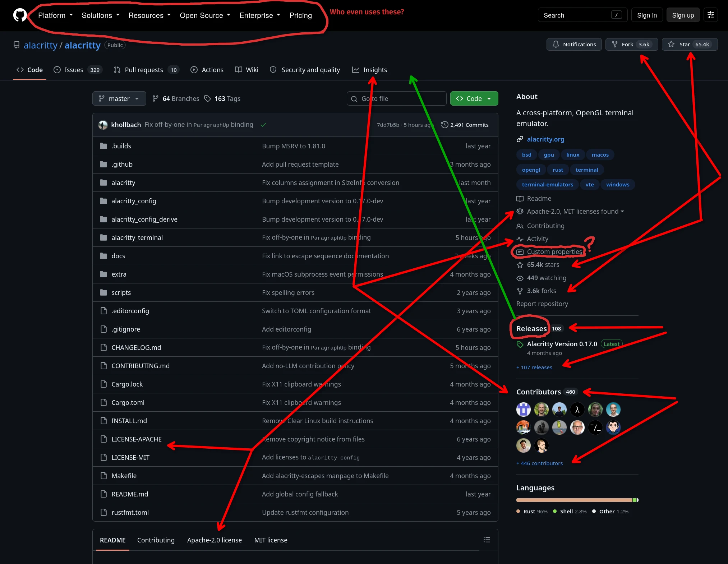Open the alacritty owner link in breadcrumb
The image size is (728, 564).
click(x=41, y=45)
